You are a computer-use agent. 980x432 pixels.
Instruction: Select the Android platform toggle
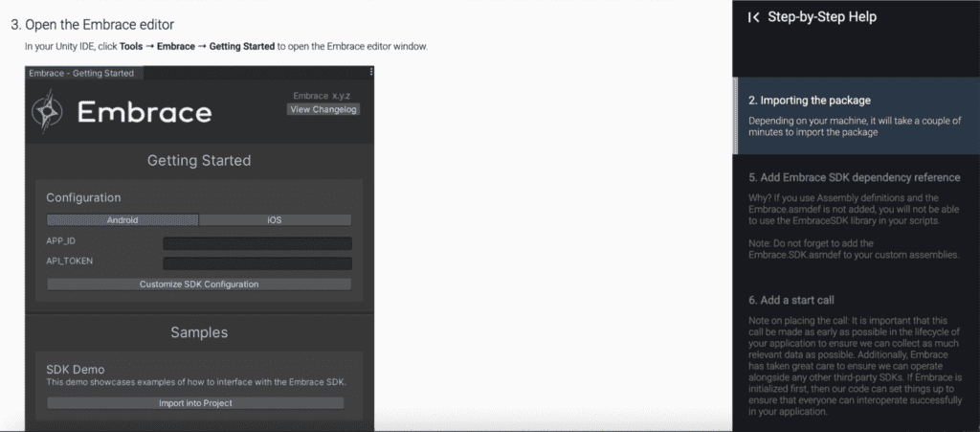click(122, 220)
